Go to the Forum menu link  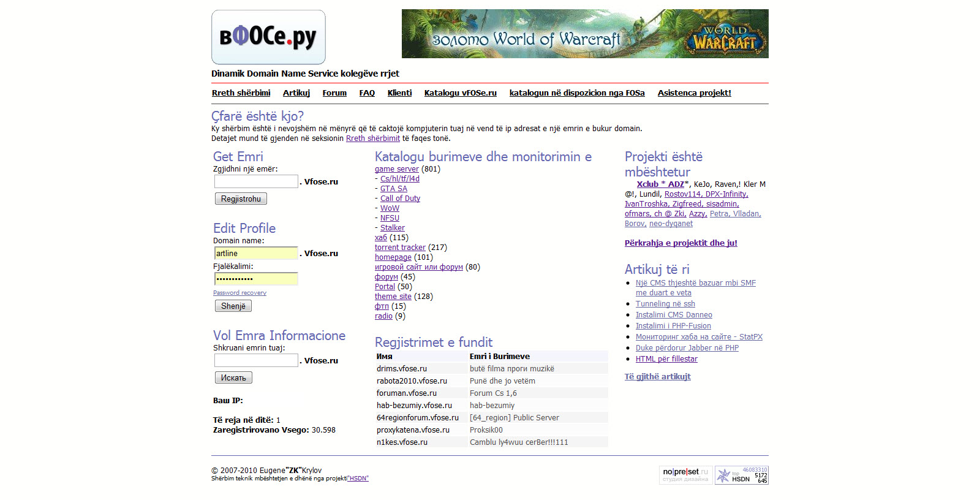pos(334,93)
